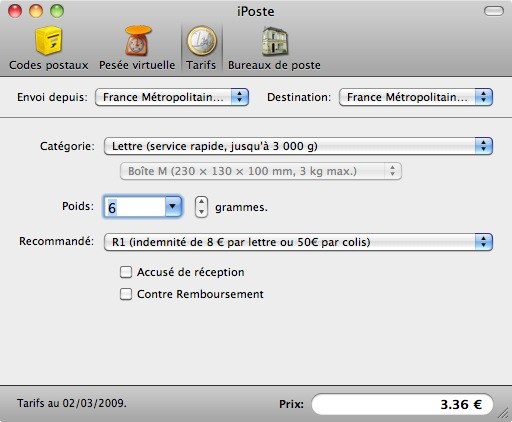Click the Recommandé label
Viewport: 512px width, 422px height.
pos(57,241)
